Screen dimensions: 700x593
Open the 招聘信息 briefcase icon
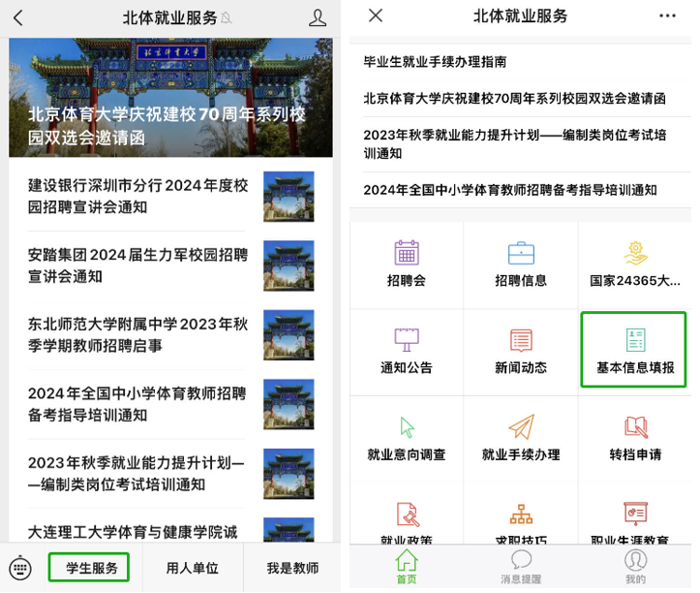[x=521, y=254]
